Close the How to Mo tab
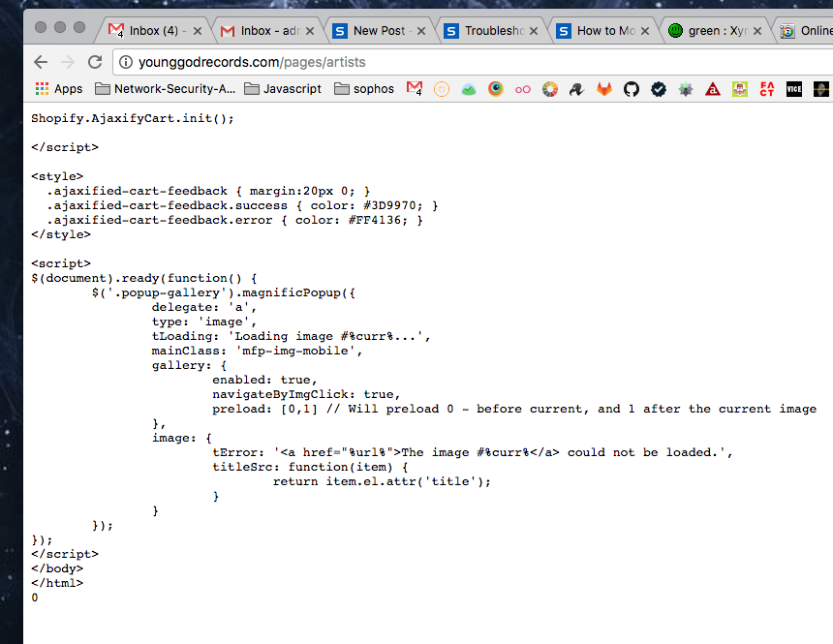 645,31
